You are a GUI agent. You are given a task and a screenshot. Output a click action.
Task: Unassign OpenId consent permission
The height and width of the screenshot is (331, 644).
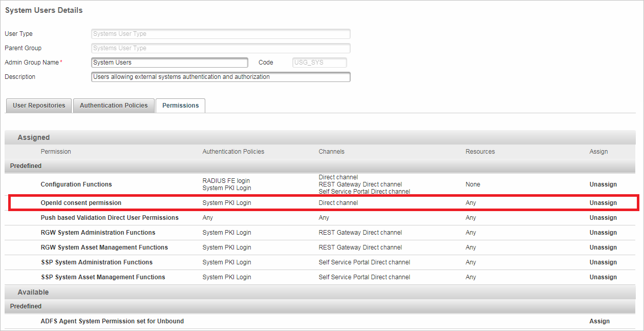click(603, 203)
